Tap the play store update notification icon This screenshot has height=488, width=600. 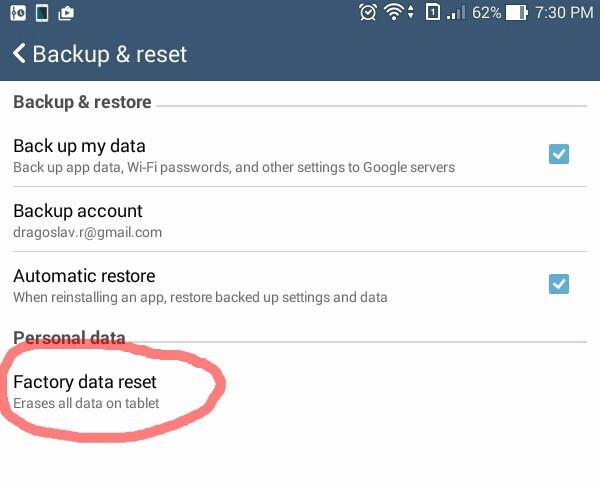pyautogui.click(x=66, y=13)
